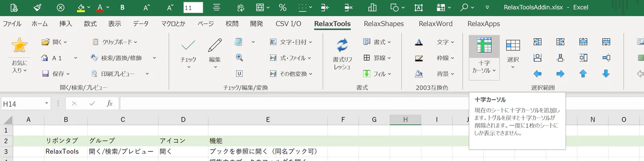Click the print preview icon in quick access toolbar
Screen dimensions: 644x161
[14, 7]
